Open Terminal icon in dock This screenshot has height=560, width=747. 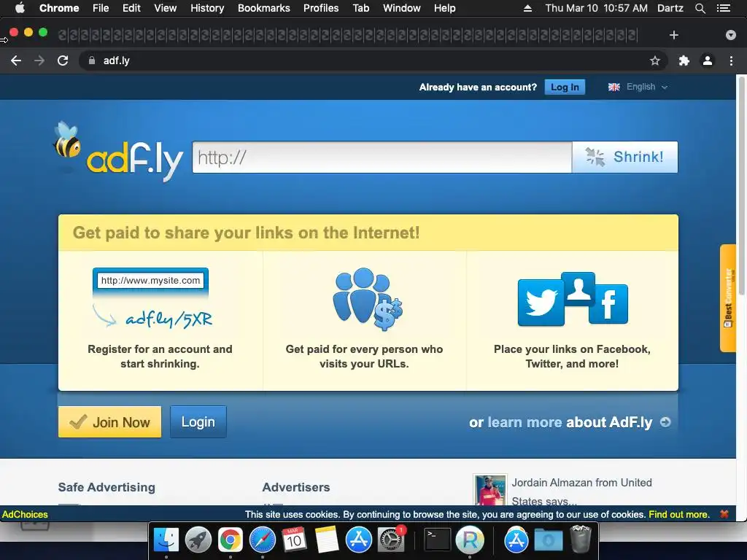pos(438,540)
